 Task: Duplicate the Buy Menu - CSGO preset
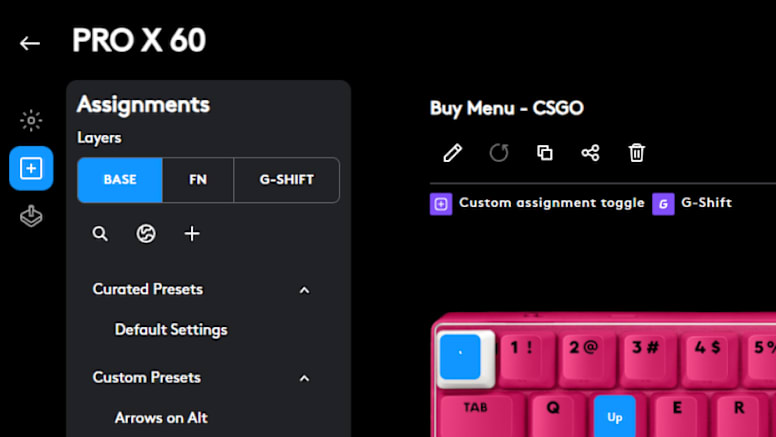coord(544,153)
